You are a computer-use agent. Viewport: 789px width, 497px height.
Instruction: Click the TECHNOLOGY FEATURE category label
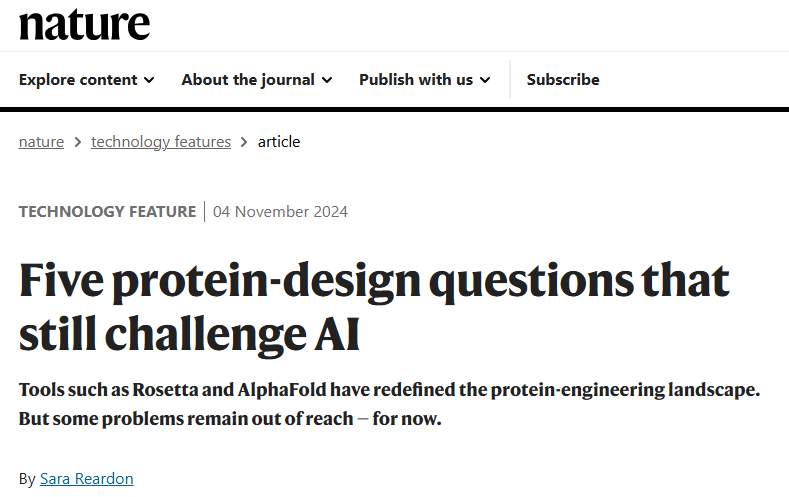coord(107,211)
